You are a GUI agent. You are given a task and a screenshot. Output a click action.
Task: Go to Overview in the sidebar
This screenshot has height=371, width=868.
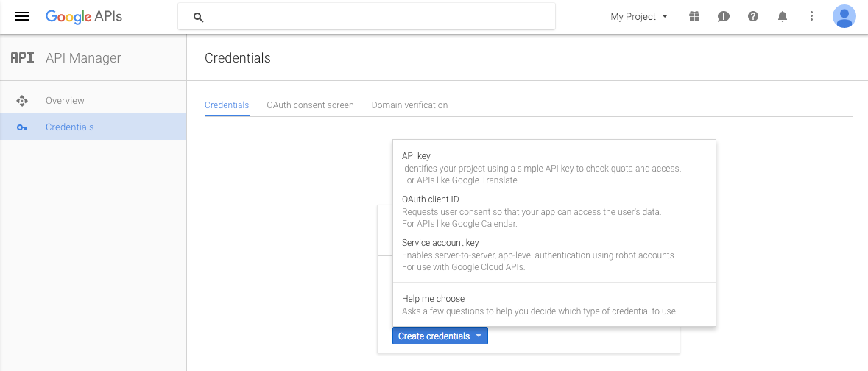click(65, 101)
